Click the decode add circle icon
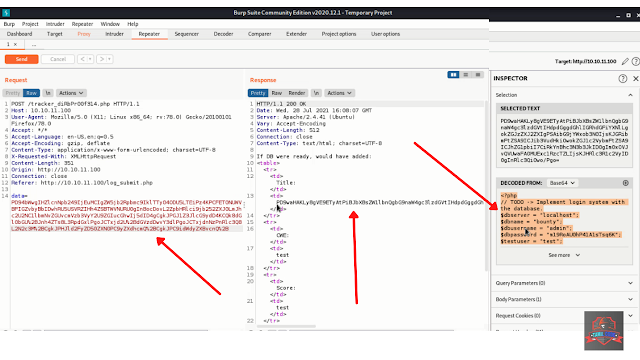Image resolution: width=640 pixels, height=360 pixels. (x=626, y=183)
